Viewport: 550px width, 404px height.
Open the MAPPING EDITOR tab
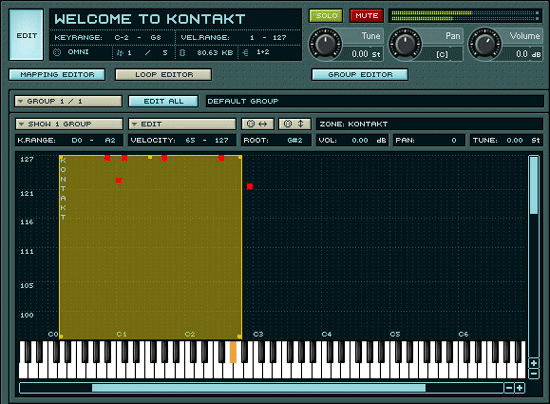click(x=57, y=75)
